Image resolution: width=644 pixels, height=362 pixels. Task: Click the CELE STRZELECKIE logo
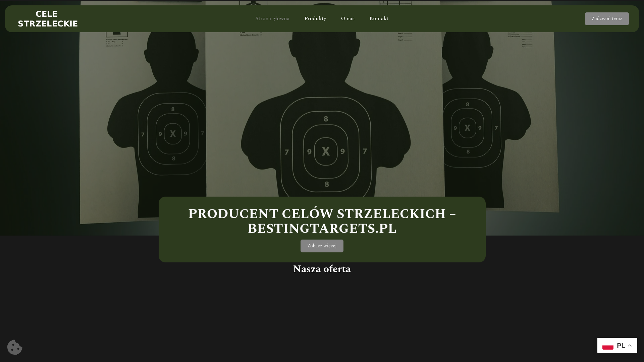pyautogui.click(x=48, y=19)
